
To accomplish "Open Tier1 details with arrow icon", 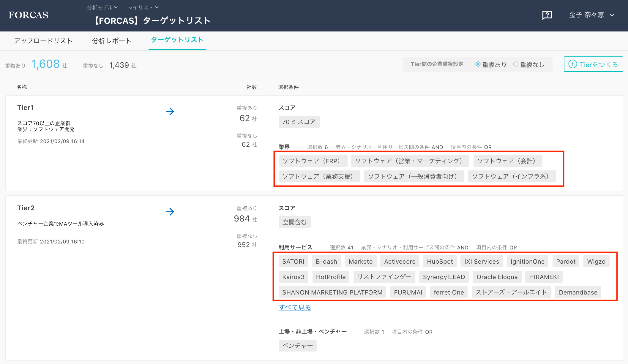I will (x=170, y=111).
